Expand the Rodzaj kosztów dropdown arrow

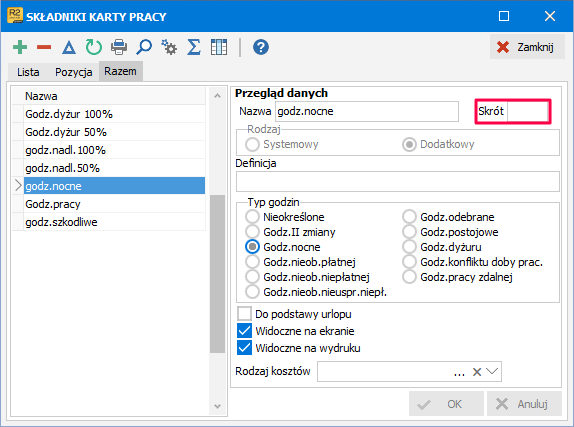pyautogui.click(x=492, y=371)
